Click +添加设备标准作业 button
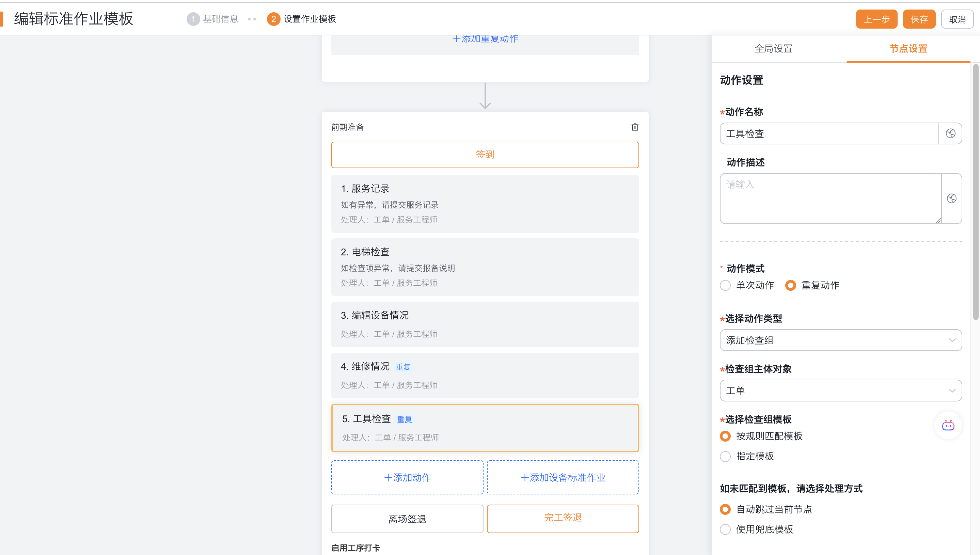The width and height of the screenshot is (980, 555). coord(563,478)
